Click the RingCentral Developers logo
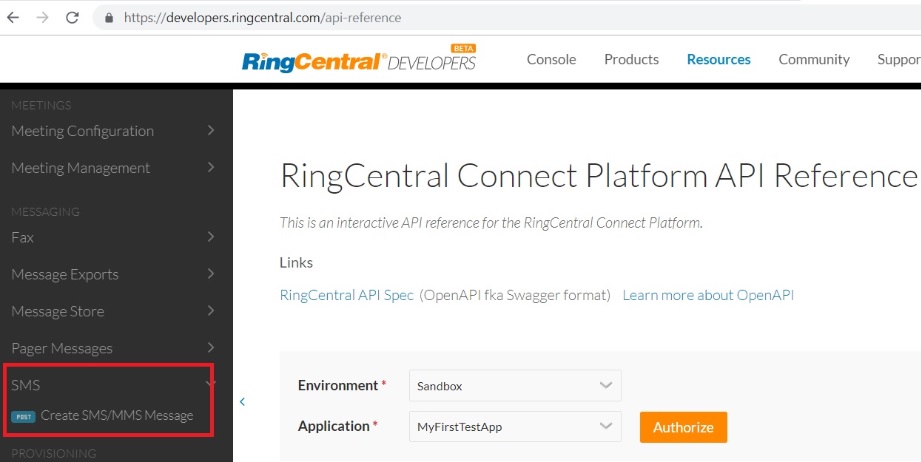 click(x=359, y=60)
